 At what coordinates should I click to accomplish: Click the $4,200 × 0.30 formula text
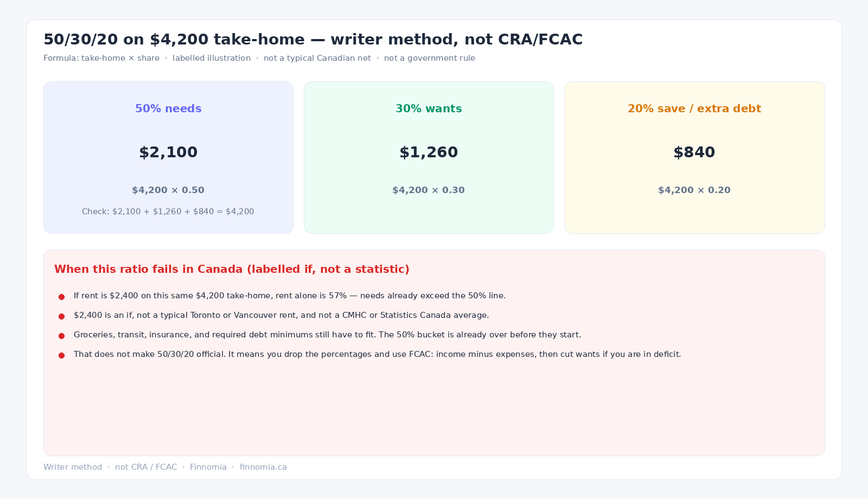point(429,190)
